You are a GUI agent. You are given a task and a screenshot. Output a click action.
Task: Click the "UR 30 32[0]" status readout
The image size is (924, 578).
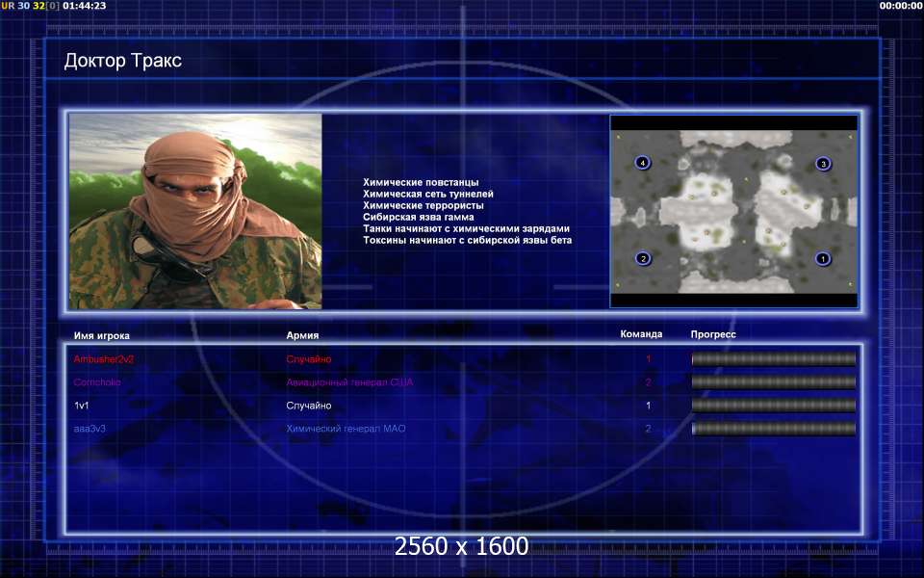tap(30, 6)
